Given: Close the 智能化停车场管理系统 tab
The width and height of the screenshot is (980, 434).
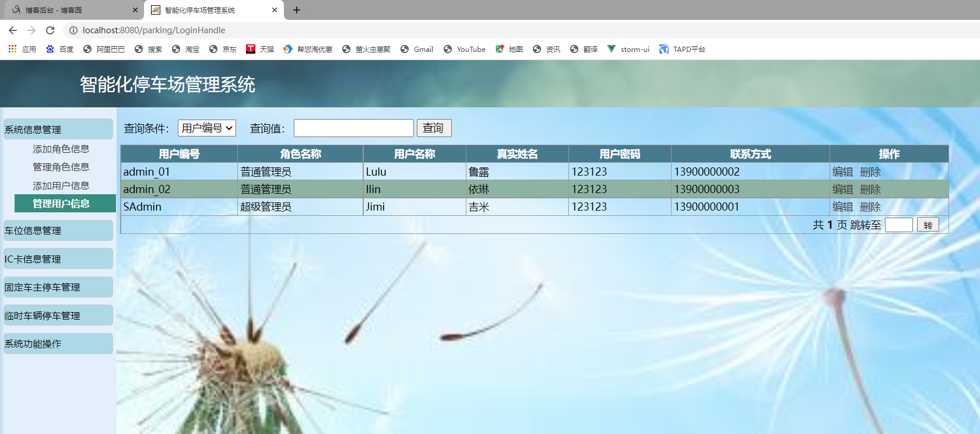Looking at the screenshot, I should 275,10.
